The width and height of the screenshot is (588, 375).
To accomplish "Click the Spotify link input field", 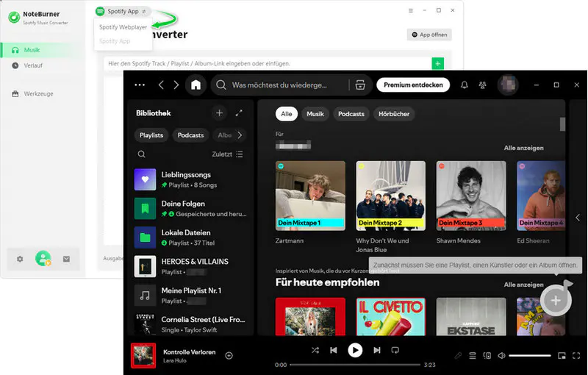I will point(268,63).
